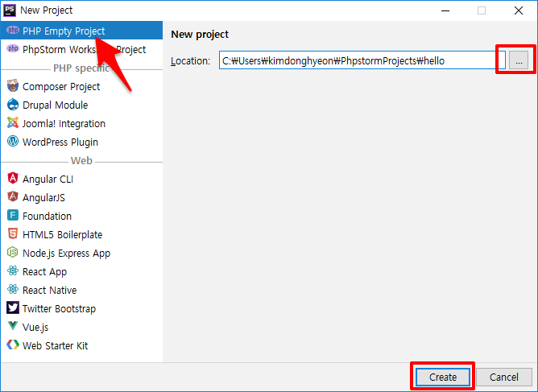Viewport: 538px width, 392px height.
Task: Pick Angular CLI template label
Action: (x=48, y=179)
